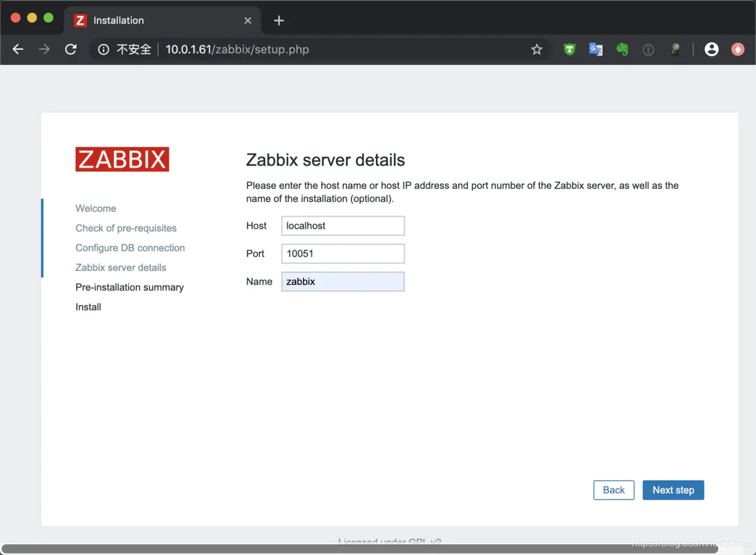Click the Zabbix favicon in the tab
Image resolution: width=756 pixels, height=555 pixels.
click(80, 21)
